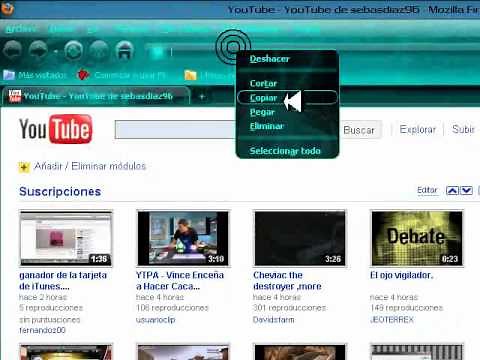Image resolution: width=480 pixels, height=360 pixels.
Task: Open the Suscripciones heading link
Action: pos(60,191)
